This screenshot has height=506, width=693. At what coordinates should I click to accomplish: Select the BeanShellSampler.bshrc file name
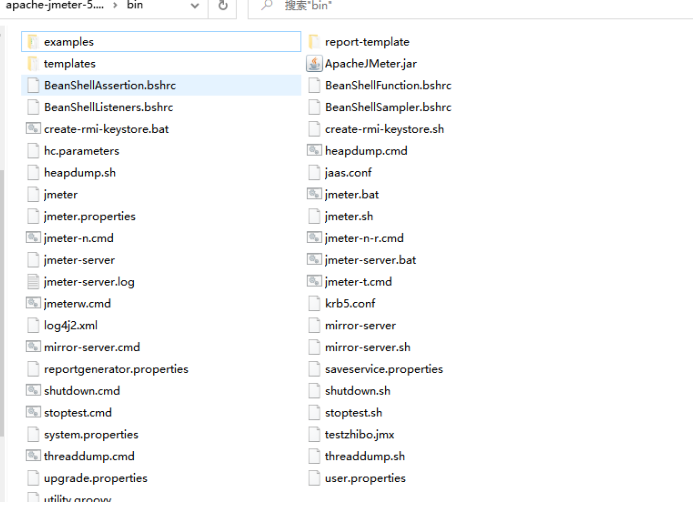(x=388, y=107)
